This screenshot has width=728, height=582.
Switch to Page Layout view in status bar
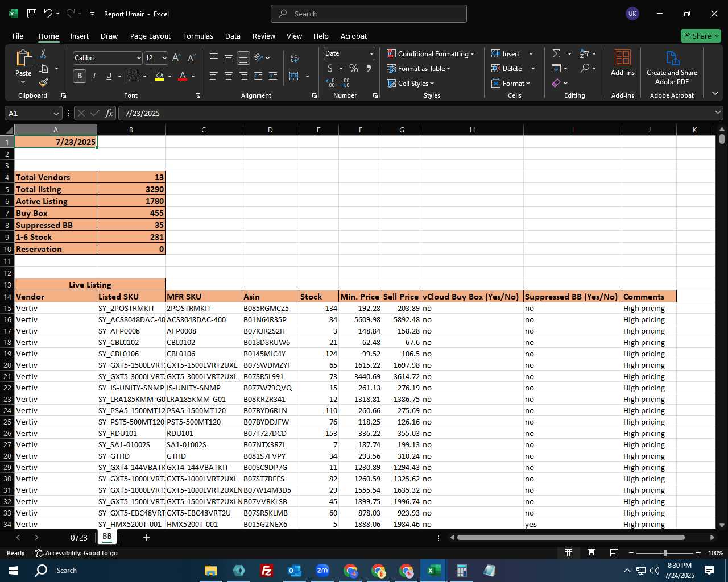[x=591, y=553]
